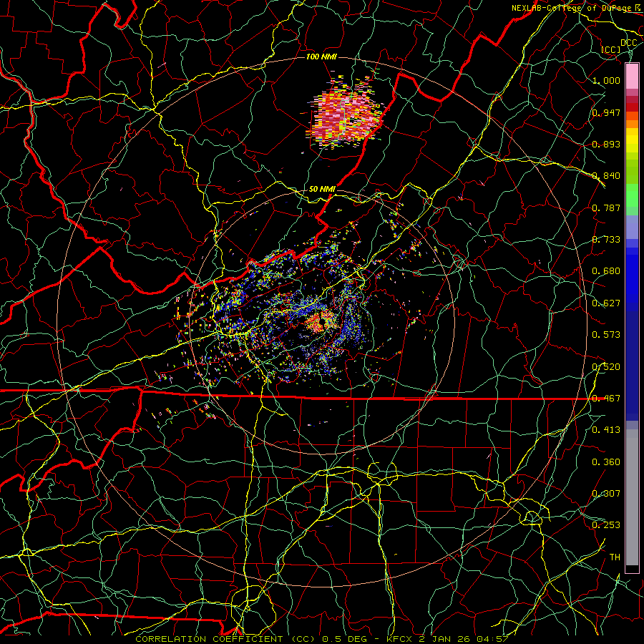Screen dimensions: 644x644
Task: Pick the bright green segment of the color bar
Action: tap(632, 195)
